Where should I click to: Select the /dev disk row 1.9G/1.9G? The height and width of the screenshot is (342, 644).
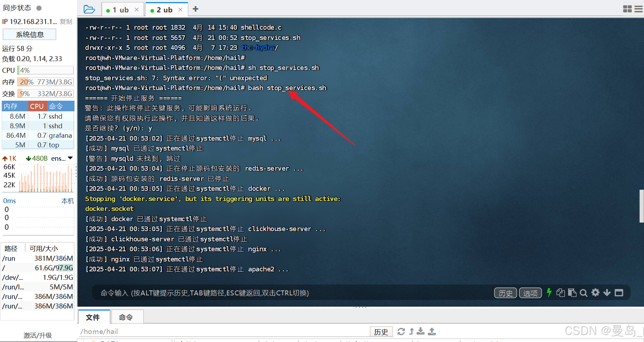[x=37, y=277]
